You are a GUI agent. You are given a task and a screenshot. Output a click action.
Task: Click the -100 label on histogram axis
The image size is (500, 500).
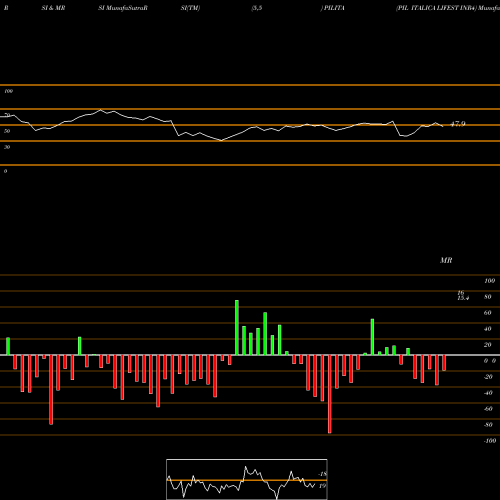[490, 441]
